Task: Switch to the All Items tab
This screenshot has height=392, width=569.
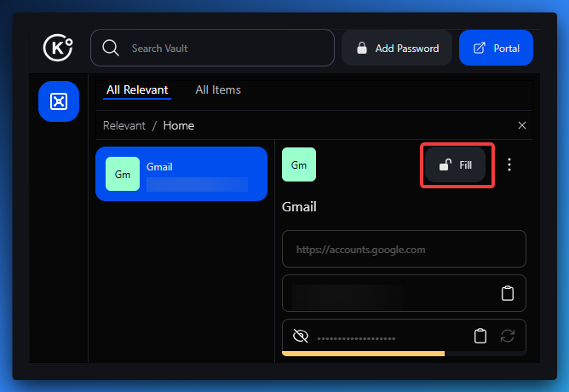Action: [218, 90]
